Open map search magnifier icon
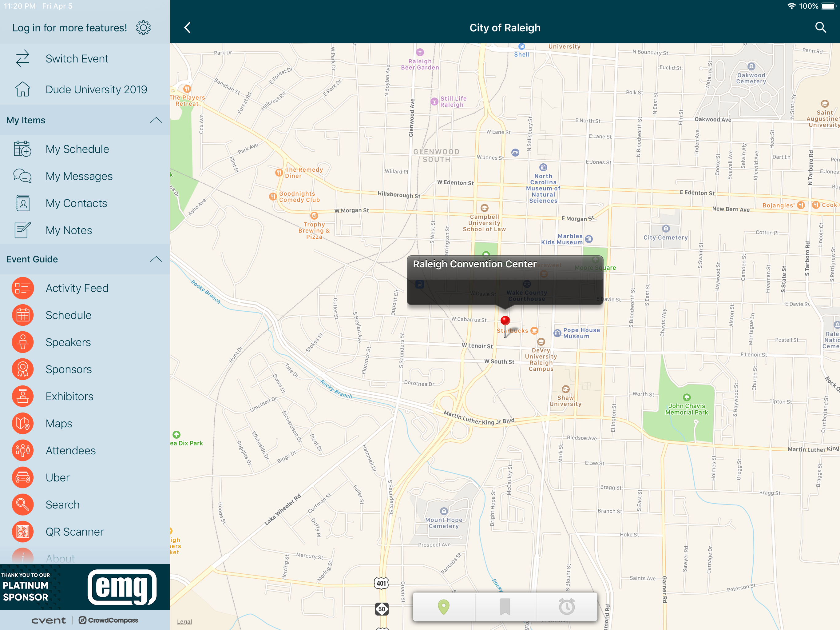Image resolution: width=840 pixels, height=630 pixels. tap(820, 28)
